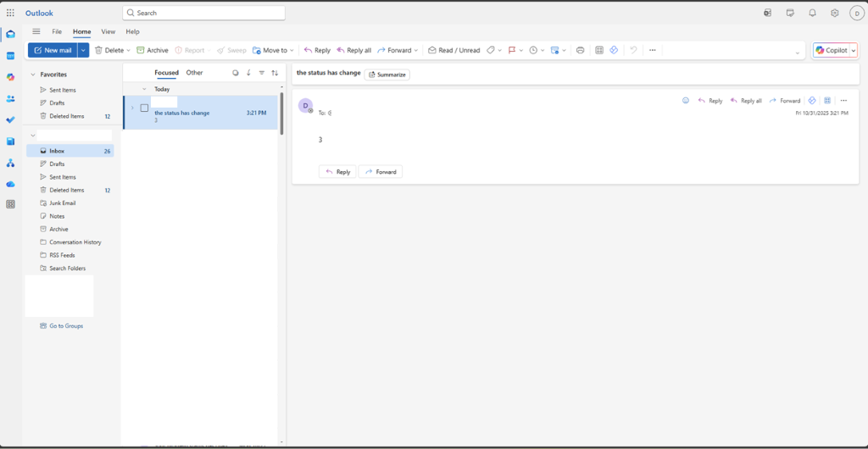Viewport: 868px width, 449px height.
Task: Open the Help tab
Action: tap(132, 31)
